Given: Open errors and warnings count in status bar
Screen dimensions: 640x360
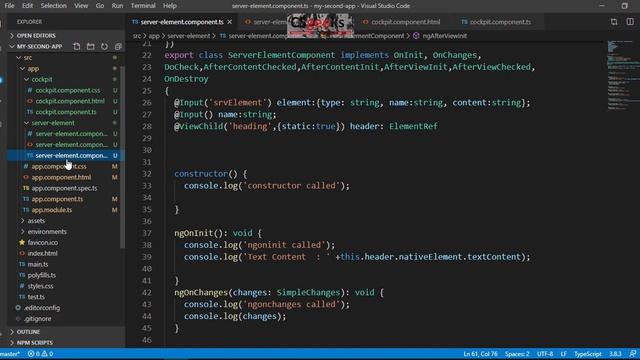Looking at the screenshot, I should click(x=40, y=354).
